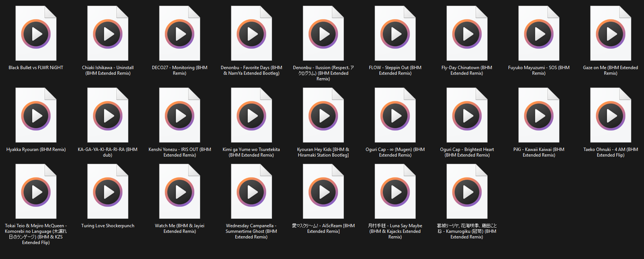Click the filename 'Denonbu - Ilussion' label

point(323,73)
